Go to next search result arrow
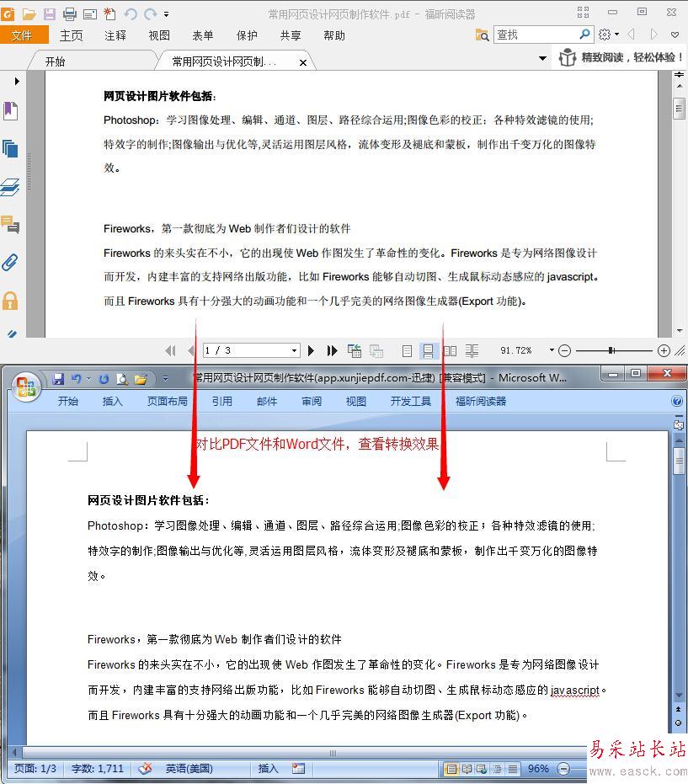Viewport: 688px width, 784px height. [x=653, y=34]
